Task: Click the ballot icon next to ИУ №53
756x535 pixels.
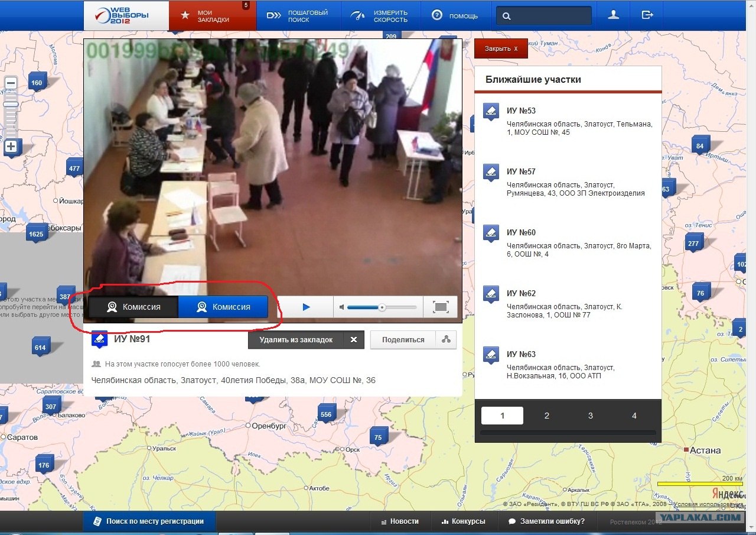Action: pyautogui.click(x=491, y=112)
